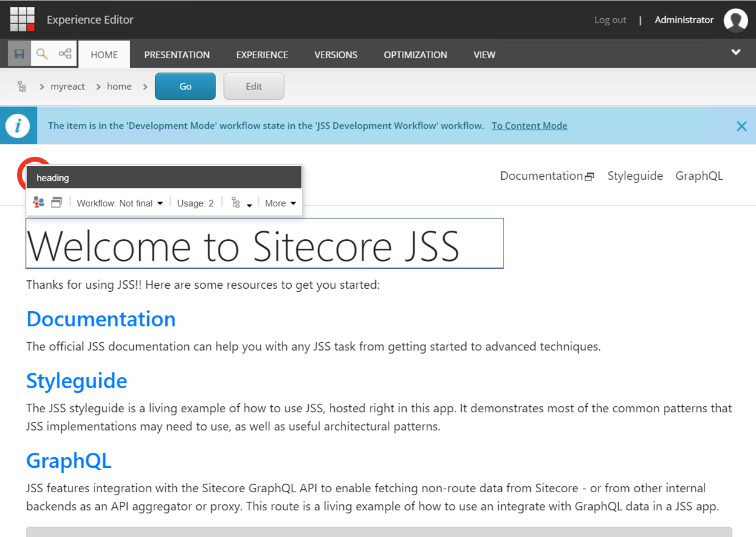
Task: Click the personalize people icon in heading toolbar
Action: point(39,202)
